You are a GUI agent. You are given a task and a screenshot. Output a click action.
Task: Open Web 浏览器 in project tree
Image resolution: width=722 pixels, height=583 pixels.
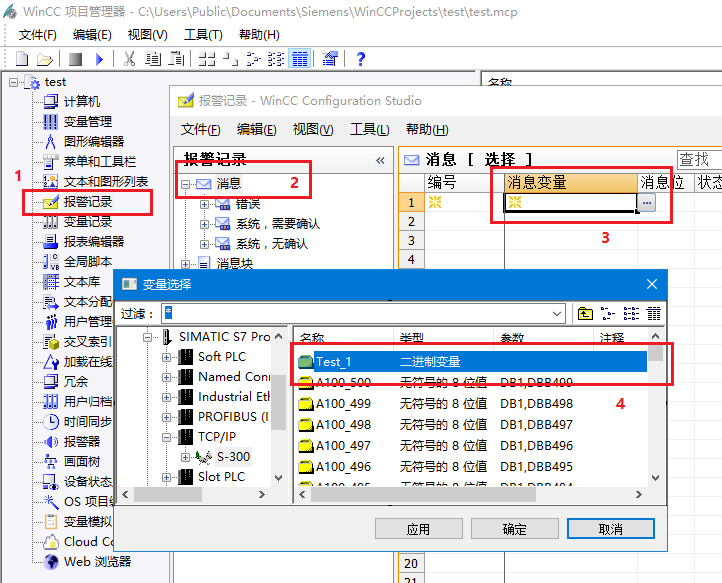coord(97,561)
